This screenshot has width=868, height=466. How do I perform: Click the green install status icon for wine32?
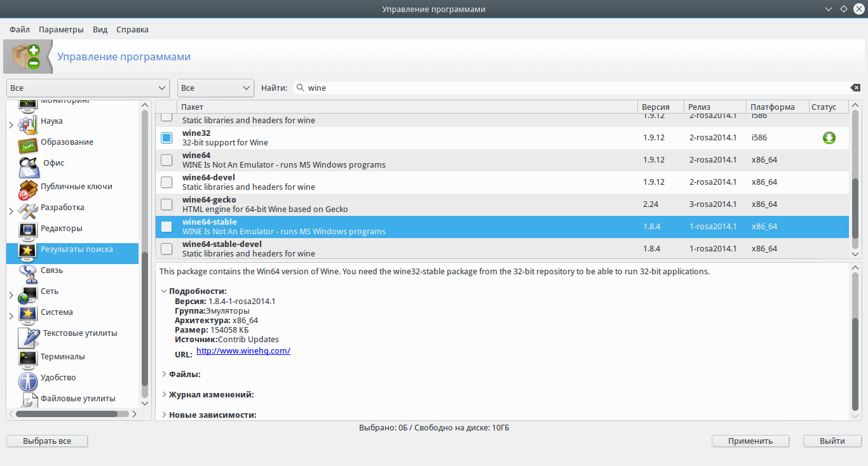829,138
